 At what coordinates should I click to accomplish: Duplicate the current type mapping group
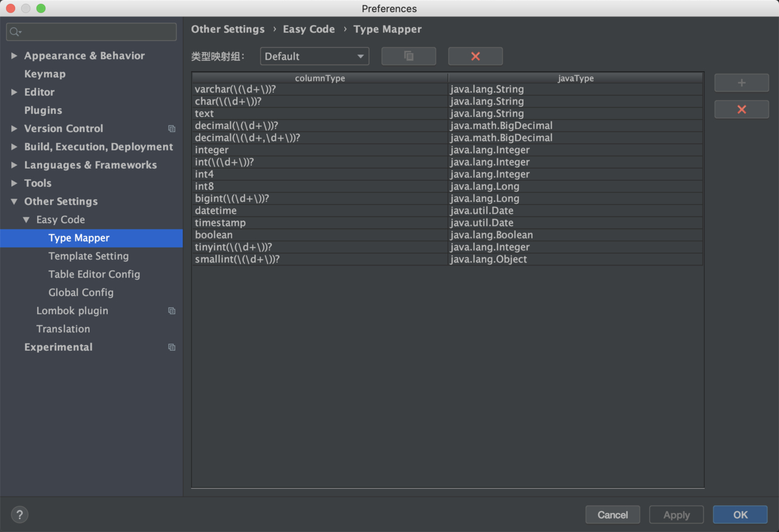(x=408, y=56)
